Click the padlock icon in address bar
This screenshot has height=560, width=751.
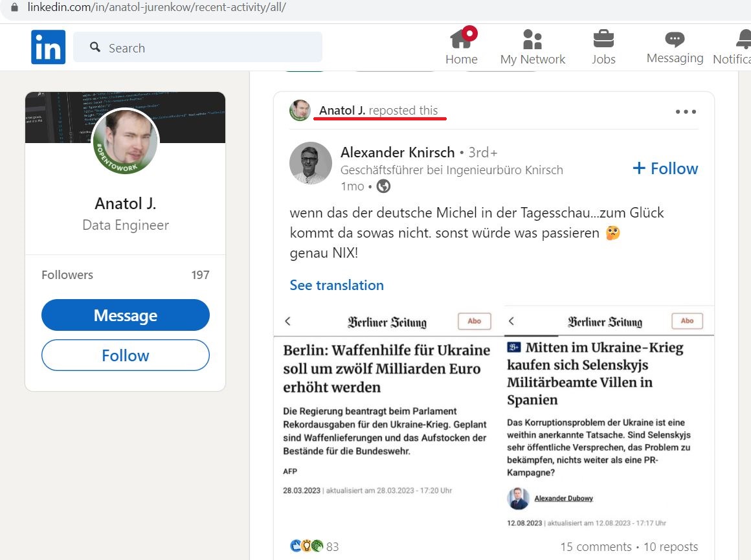coord(14,6)
